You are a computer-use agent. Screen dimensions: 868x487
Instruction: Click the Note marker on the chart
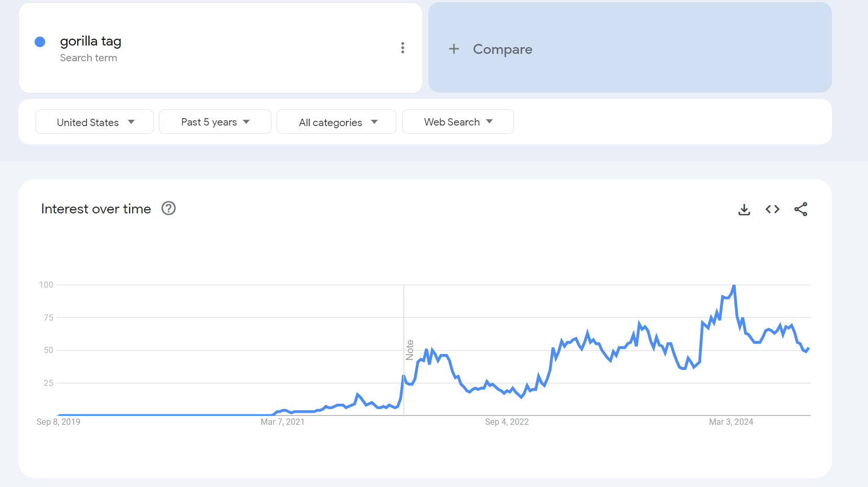click(409, 350)
